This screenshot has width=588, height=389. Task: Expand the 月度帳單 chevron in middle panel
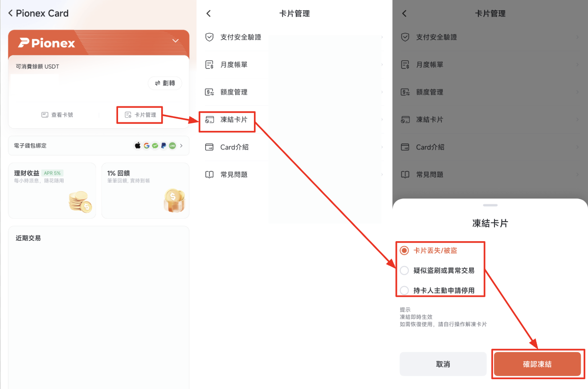click(382, 65)
